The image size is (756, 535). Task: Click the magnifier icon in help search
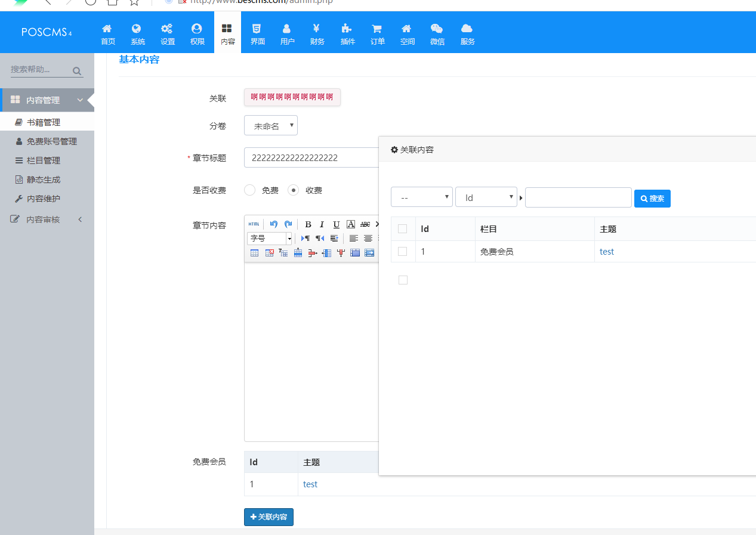pos(77,71)
